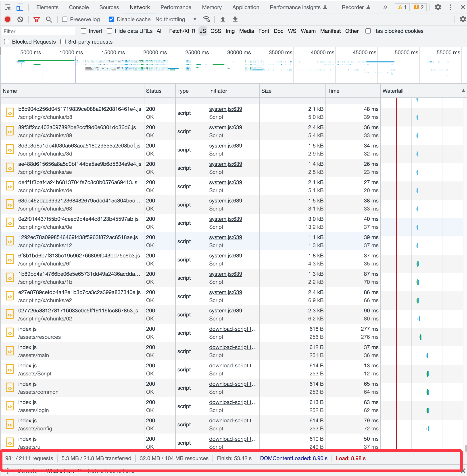Enable the Preserve log checkbox

click(x=65, y=19)
